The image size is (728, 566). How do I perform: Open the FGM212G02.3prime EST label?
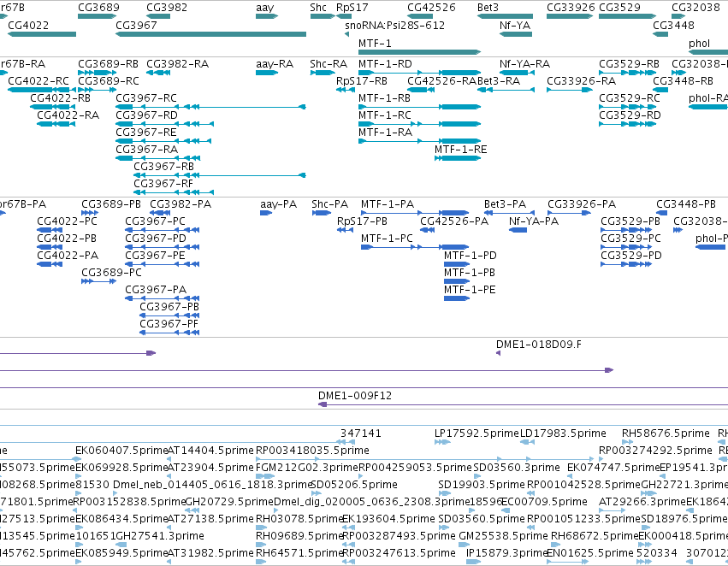307,468
